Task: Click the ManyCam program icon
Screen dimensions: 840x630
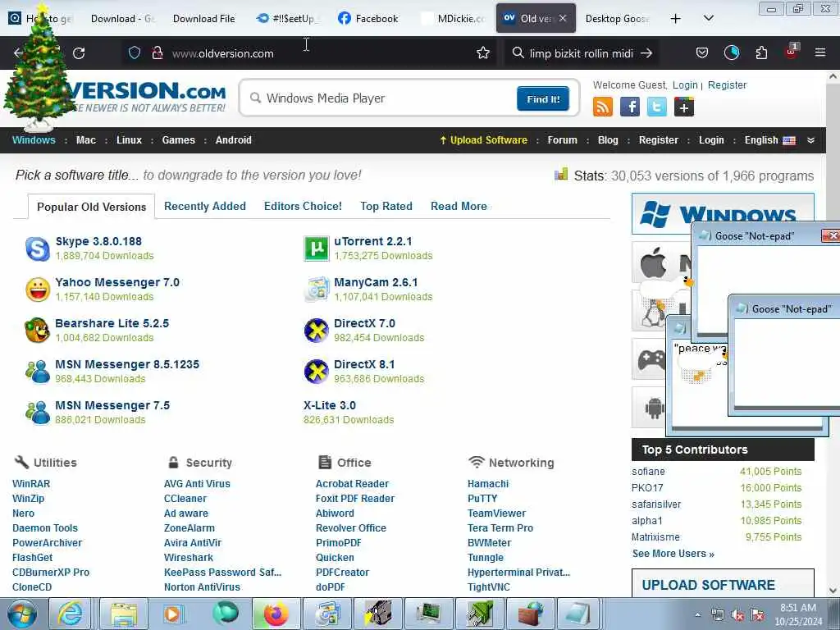Action: tap(317, 290)
